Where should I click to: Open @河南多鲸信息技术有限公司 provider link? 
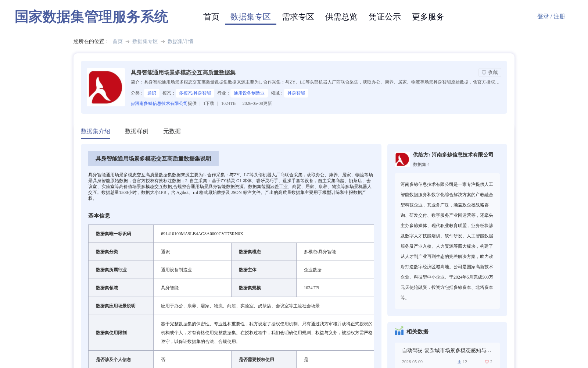coord(159,103)
